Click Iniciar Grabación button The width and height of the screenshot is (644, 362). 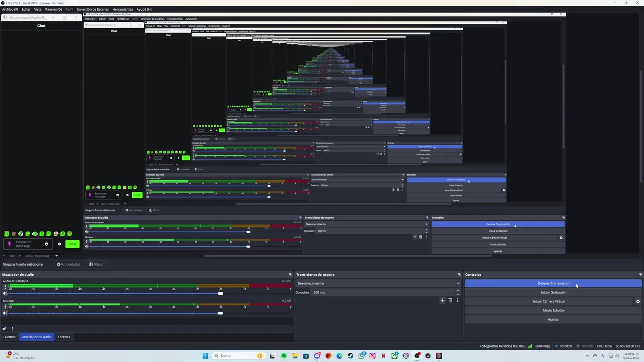tap(553, 292)
